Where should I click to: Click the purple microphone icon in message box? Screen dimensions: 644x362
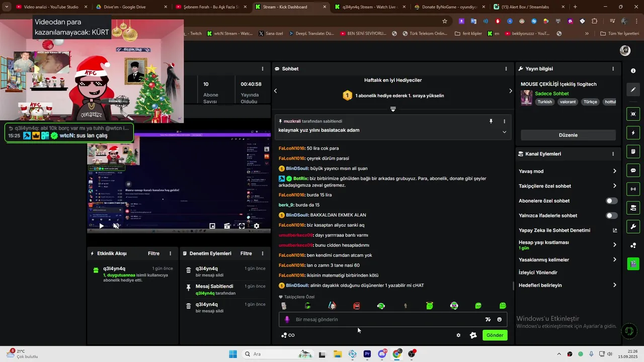(x=287, y=319)
